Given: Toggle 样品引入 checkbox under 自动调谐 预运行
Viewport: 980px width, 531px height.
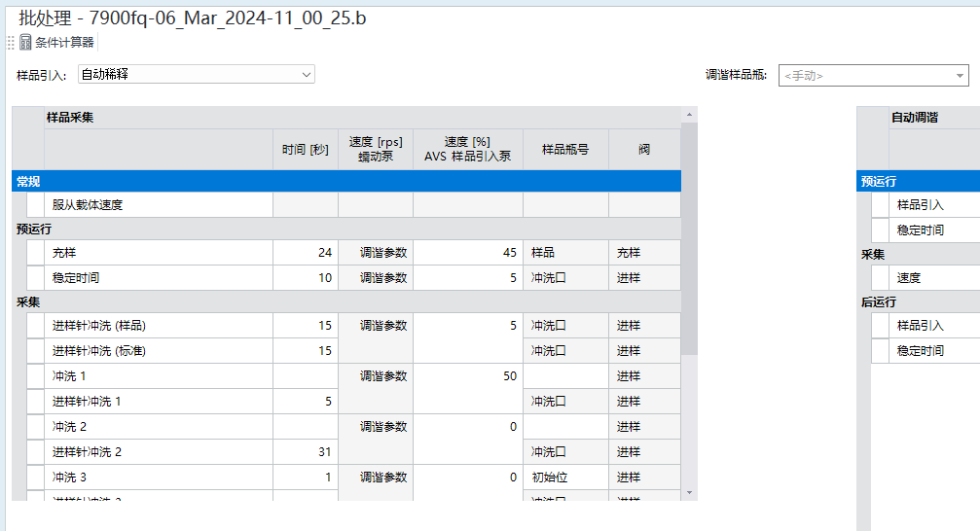Looking at the screenshot, I should click(x=880, y=205).
